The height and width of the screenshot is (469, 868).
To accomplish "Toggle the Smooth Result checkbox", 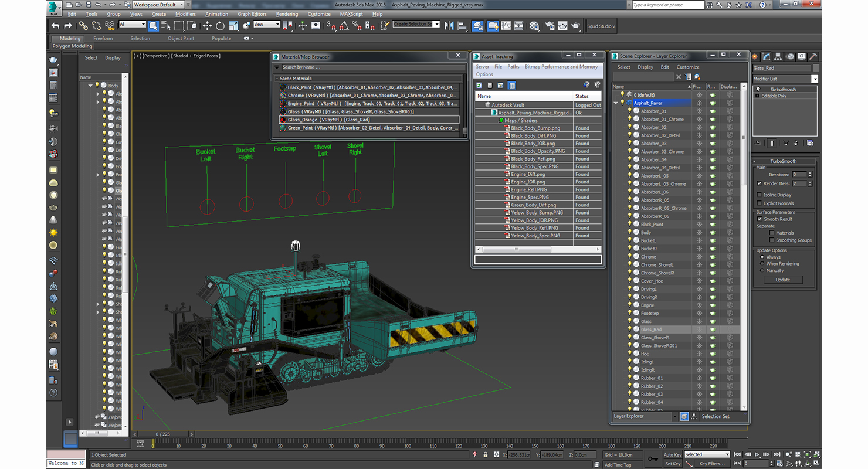I will pyautogui.click(x=759, y=219).
